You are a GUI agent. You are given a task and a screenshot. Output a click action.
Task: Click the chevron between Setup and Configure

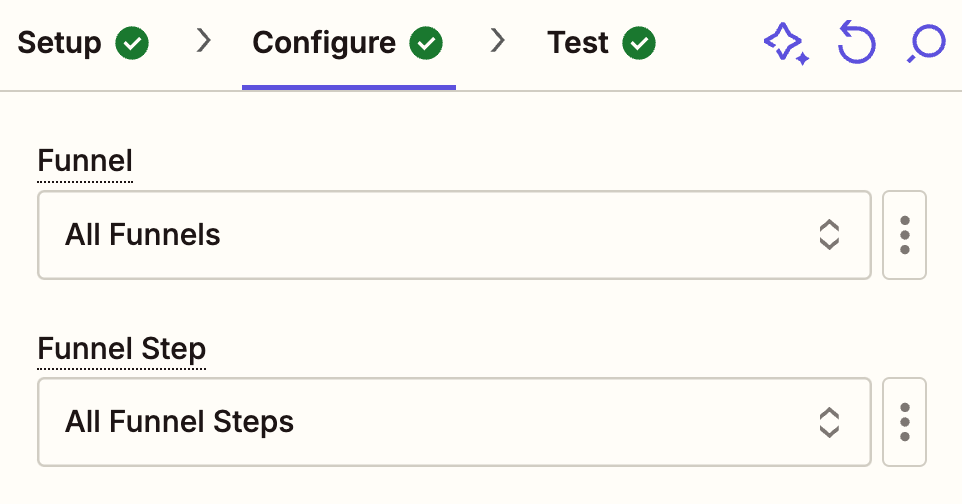[204, 42]
